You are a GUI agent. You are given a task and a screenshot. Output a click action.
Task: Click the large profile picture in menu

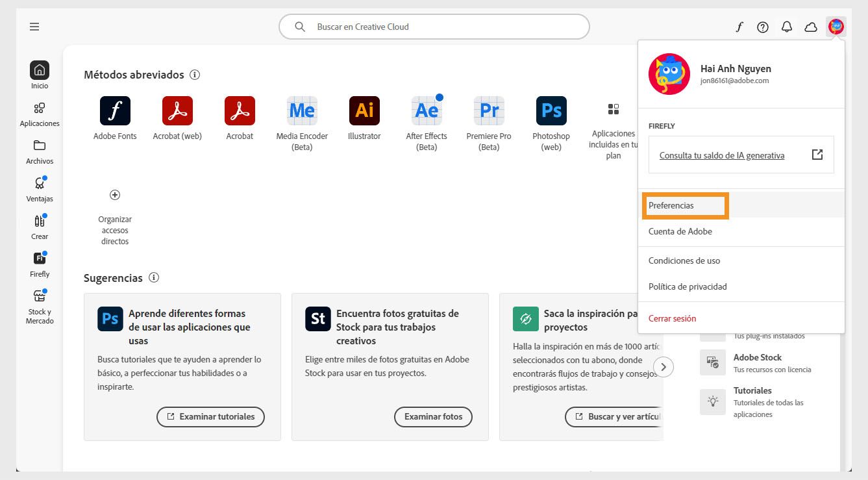669,74
